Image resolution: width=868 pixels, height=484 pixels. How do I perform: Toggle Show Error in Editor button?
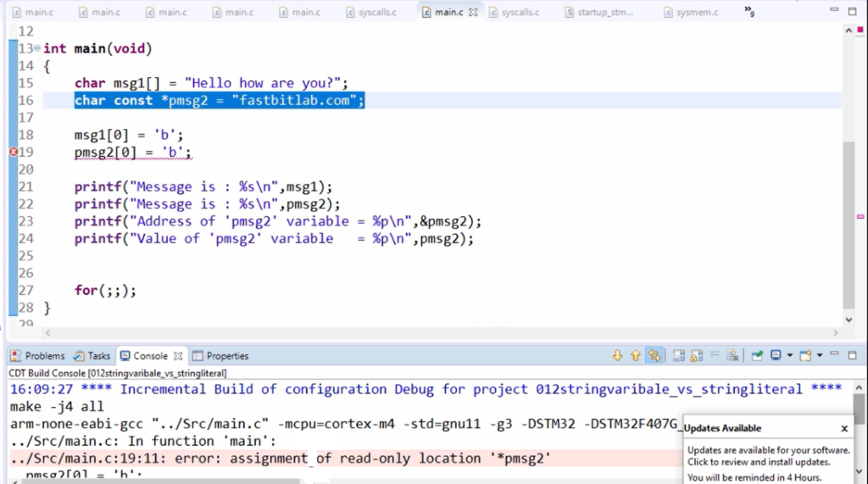(654, 356)
